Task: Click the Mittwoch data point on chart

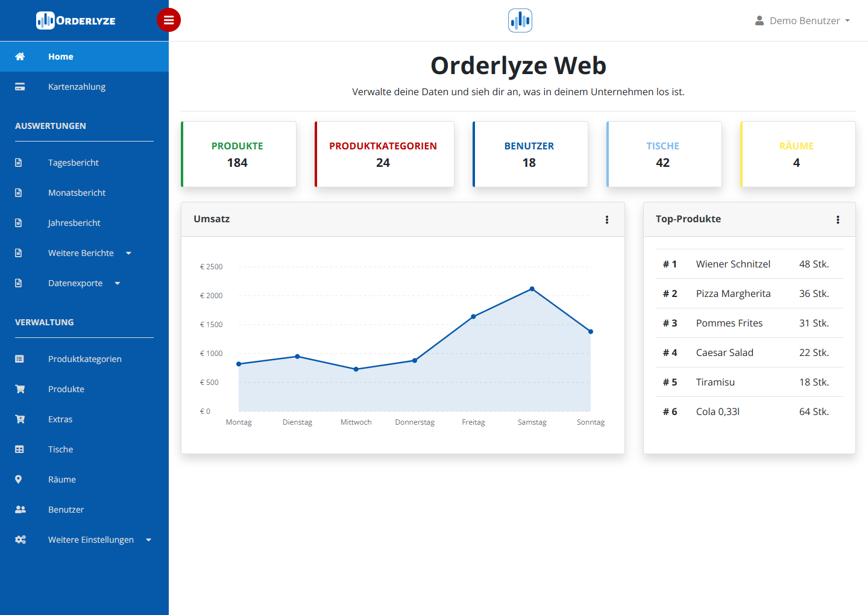Action: (356, 369)
